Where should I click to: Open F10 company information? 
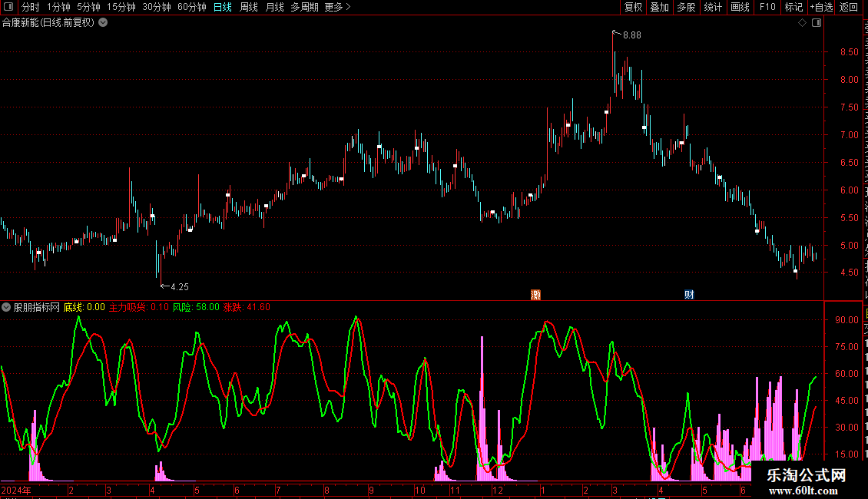click(767, 7)
